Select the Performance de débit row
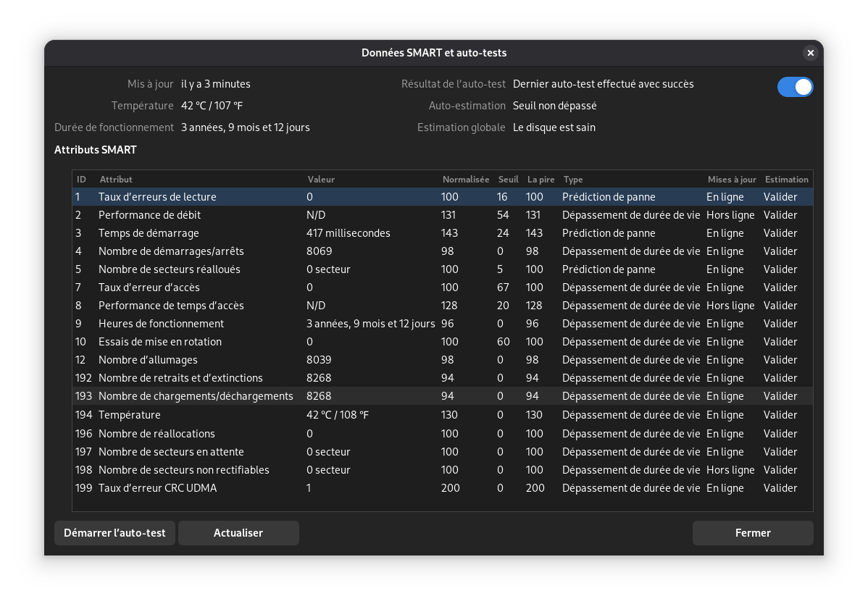This screenshot has height=604, width=868. (x=443, y=215)
